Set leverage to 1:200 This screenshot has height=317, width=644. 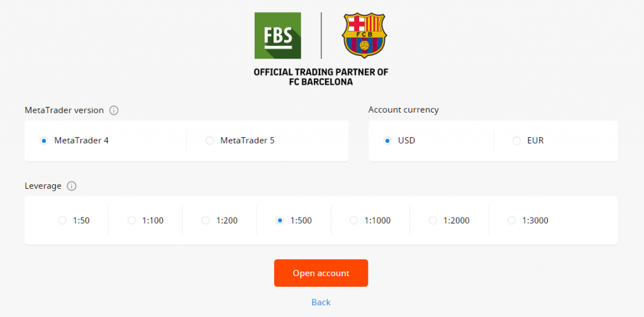(x=206, y=221)
